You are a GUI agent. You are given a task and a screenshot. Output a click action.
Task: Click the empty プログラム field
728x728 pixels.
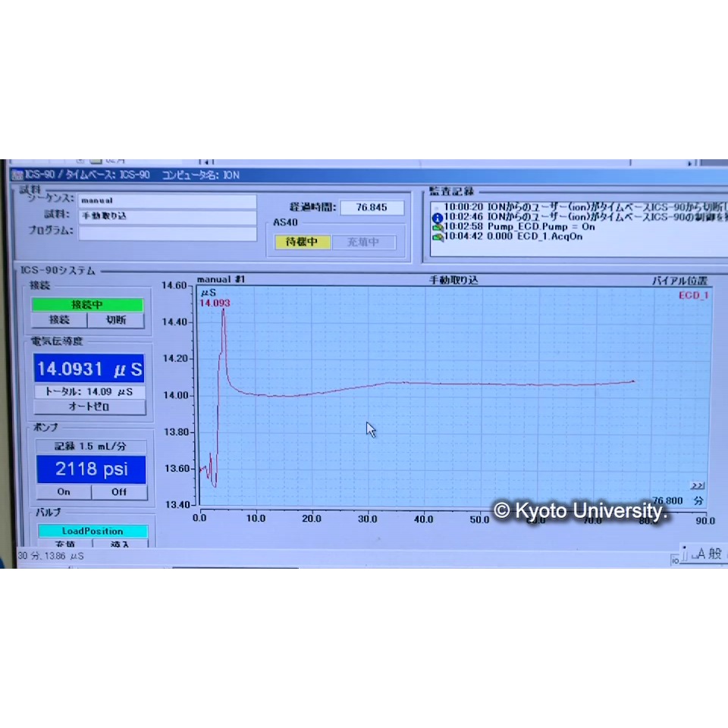coord(168,233)
